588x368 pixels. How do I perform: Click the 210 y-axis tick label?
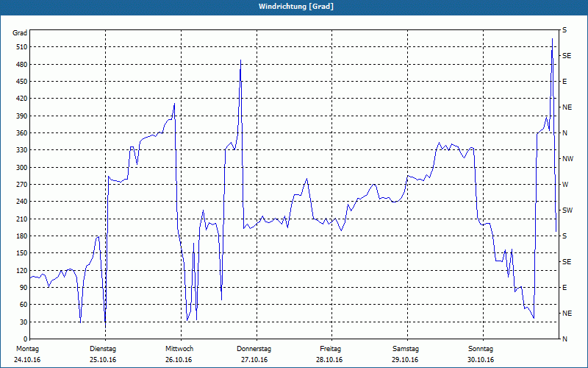(21, 219)
